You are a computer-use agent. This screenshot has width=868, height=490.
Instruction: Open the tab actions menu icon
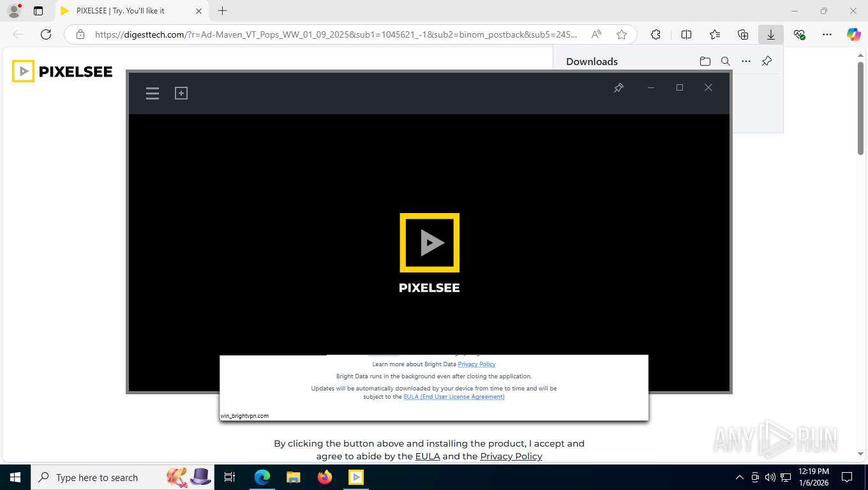tap(38, 11)
